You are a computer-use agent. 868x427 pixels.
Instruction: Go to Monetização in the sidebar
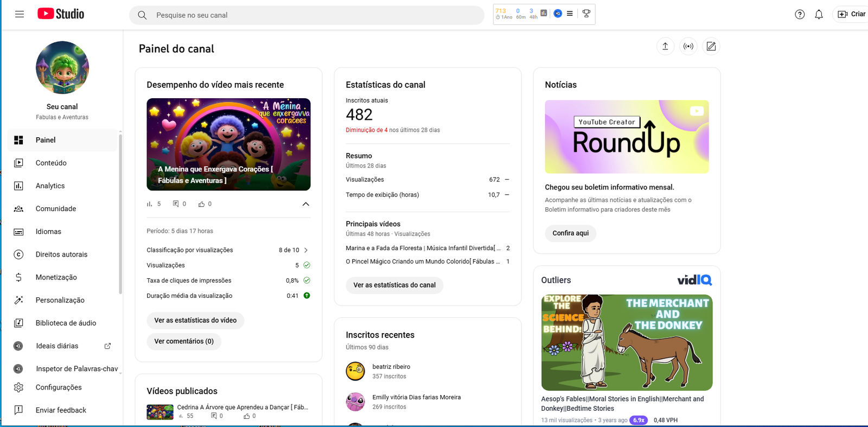point(56,277)
